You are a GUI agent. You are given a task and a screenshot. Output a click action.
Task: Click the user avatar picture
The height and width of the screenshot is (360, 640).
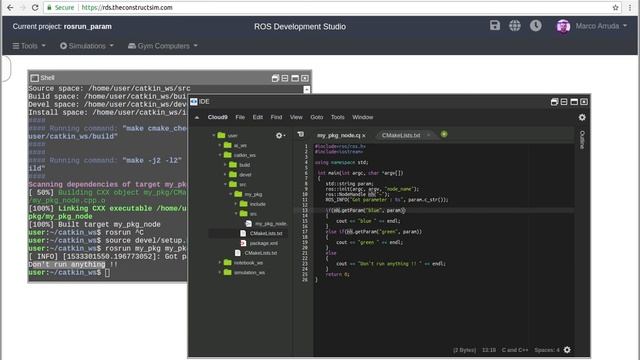click(563, 26)
